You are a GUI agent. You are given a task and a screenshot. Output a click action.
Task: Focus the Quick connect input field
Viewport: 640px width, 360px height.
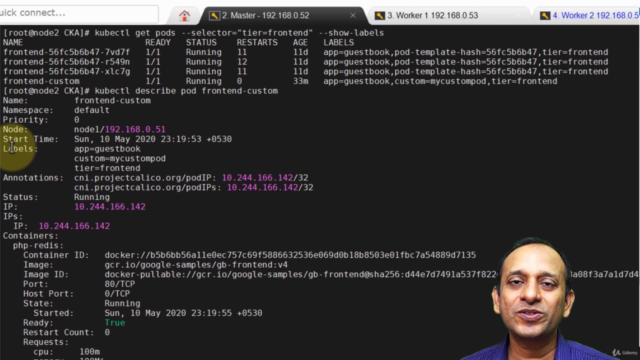tap(78, 13)
